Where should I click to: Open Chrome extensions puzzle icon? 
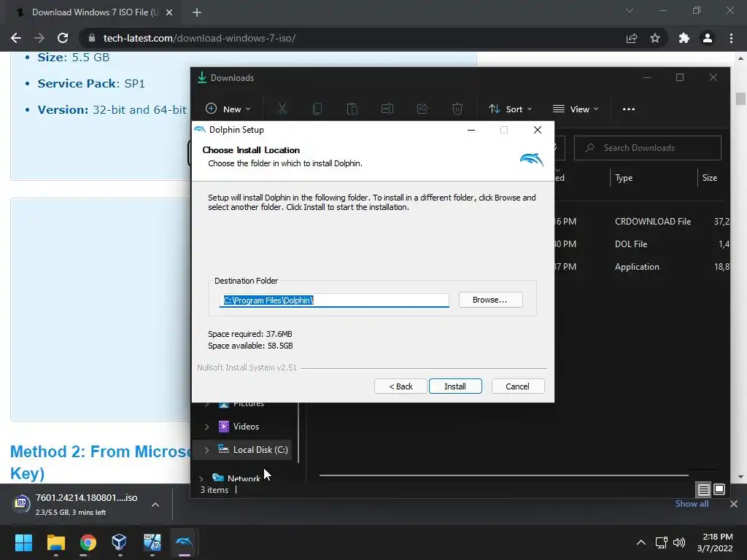[x=684, y=38]
